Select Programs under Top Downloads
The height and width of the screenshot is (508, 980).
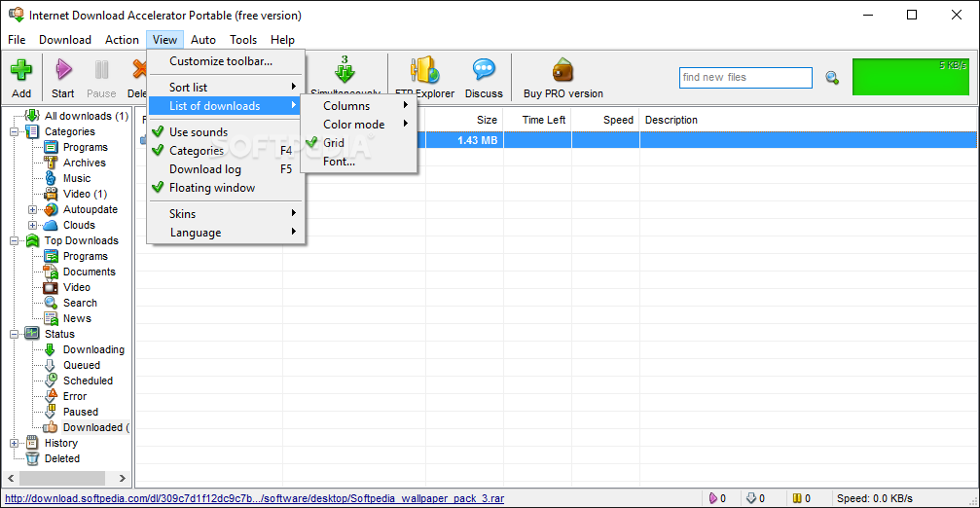(85, 256)
